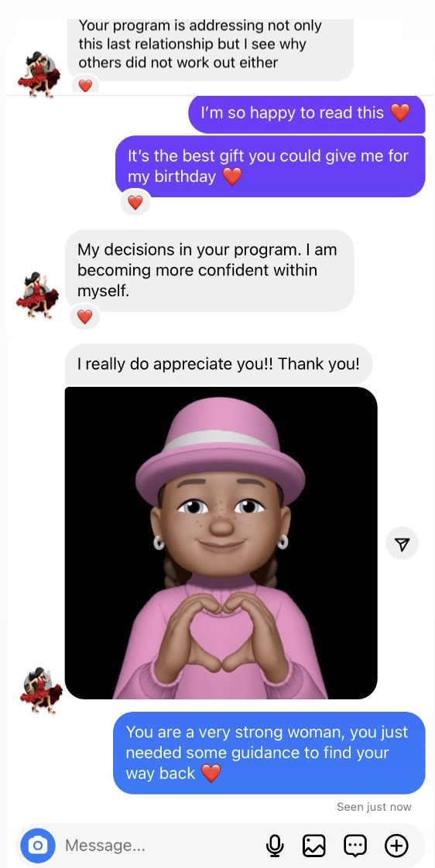This screenshot has width=435, height=868.
Task: Select the 'You are a very strong woman' message
Action: [x=269, y=753]
